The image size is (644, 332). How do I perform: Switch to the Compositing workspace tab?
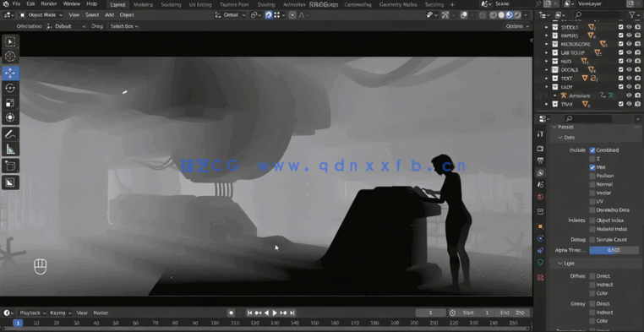pos(357,5)
